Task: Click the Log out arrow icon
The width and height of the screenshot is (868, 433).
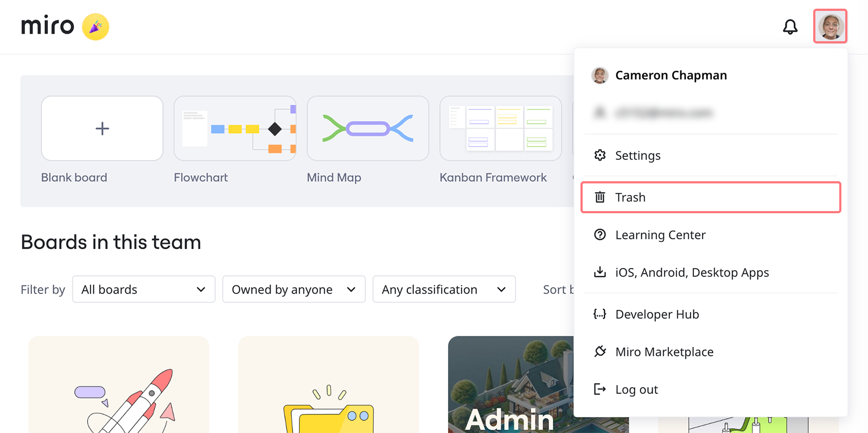Action: point(599,389)
